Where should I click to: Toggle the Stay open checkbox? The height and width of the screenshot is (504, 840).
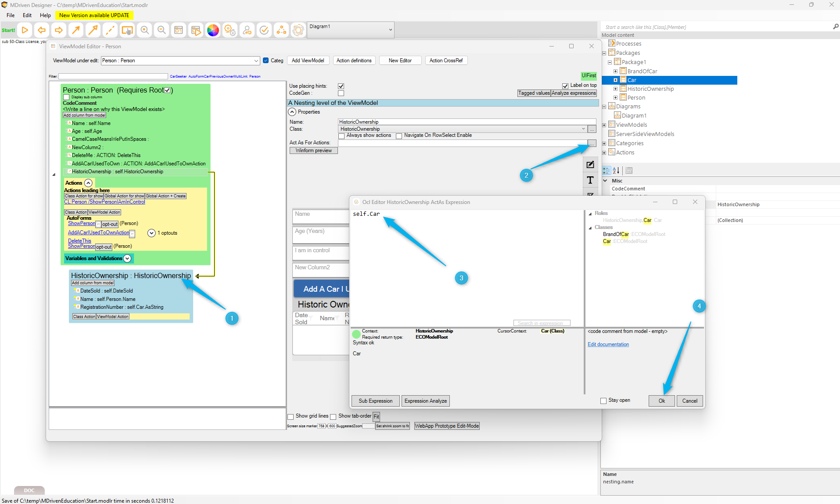pyautogui.click(x=603, y=401)
